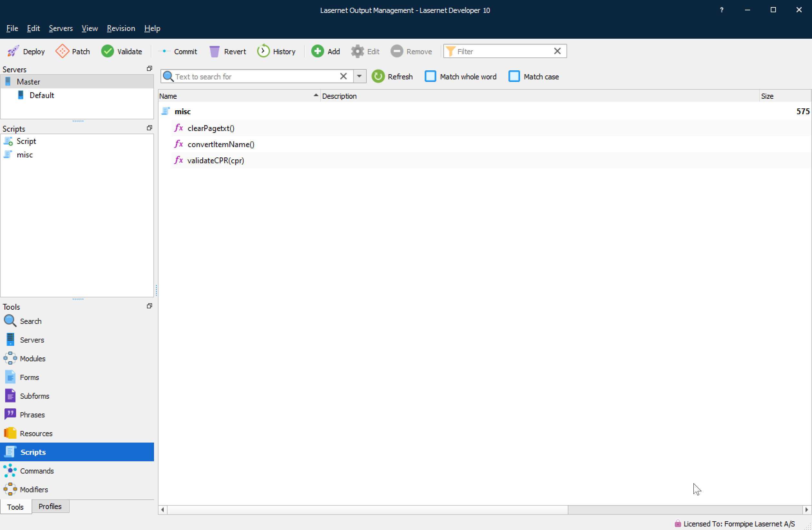812x530 pixels.
Task: Click the Revert trash icon
Action: point(214,51)
